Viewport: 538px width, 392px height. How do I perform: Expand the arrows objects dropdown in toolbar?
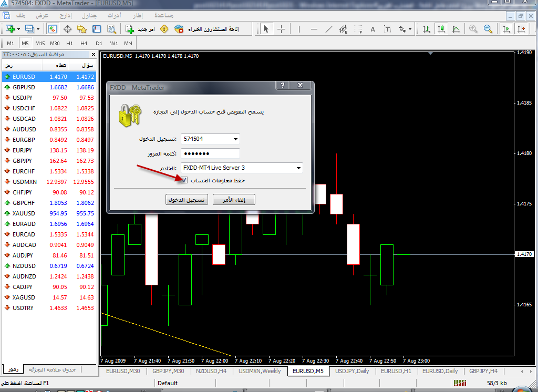click(x=411, y=29)
